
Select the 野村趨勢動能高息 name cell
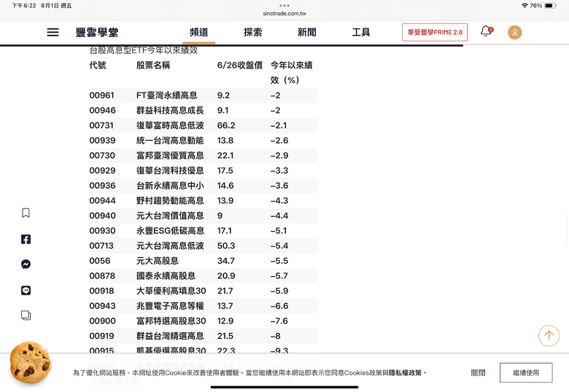coord(170,200)
